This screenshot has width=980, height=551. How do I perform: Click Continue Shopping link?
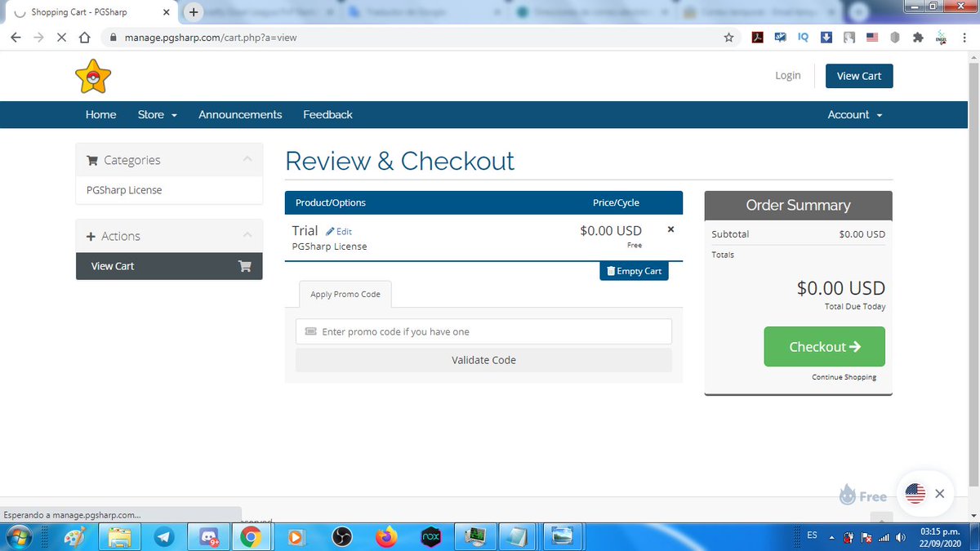tap(844, 377)
